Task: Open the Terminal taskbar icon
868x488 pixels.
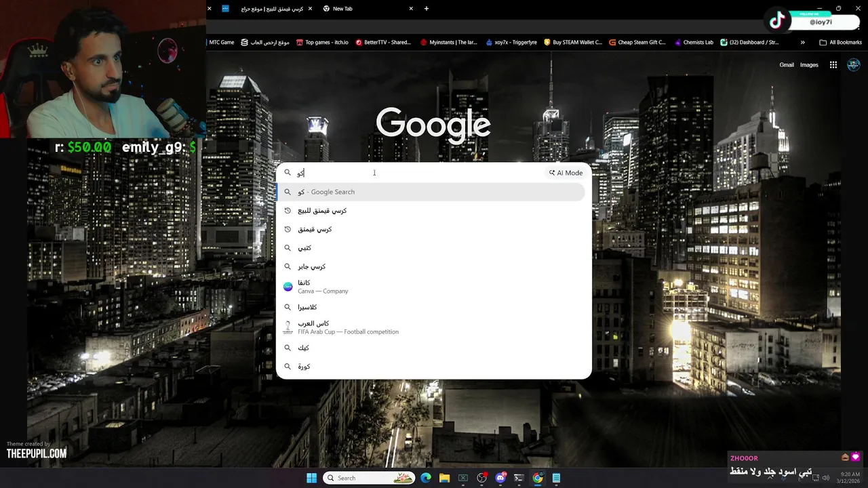Action: tap(519, 478)
